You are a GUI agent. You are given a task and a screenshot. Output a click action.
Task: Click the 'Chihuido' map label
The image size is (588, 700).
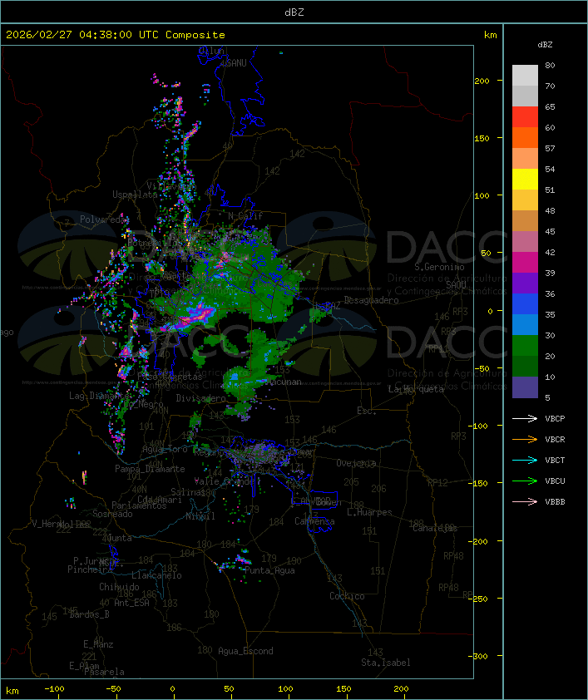coord(119,587)
